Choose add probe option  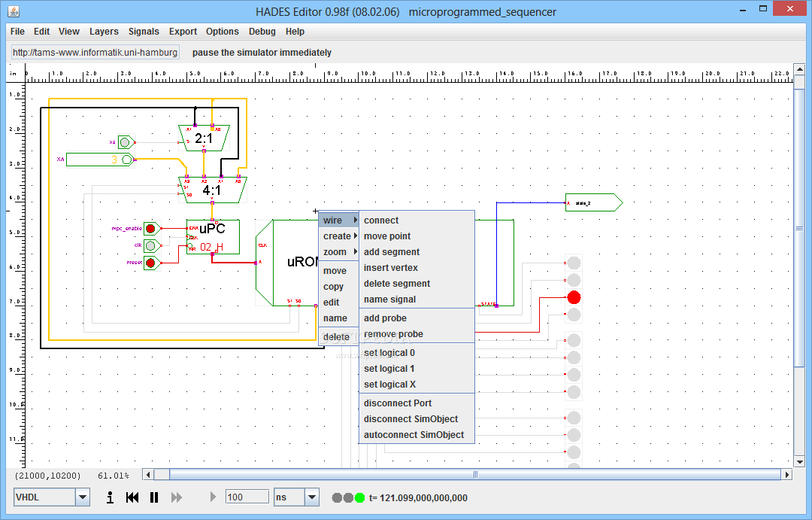[x=417, y=318]
